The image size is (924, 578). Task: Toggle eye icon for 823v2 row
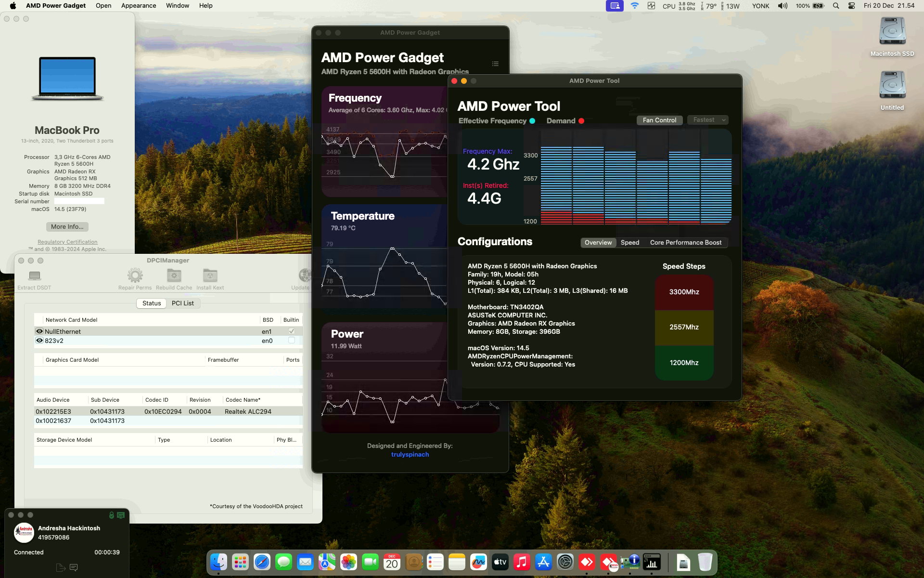(x=39, y=341)
